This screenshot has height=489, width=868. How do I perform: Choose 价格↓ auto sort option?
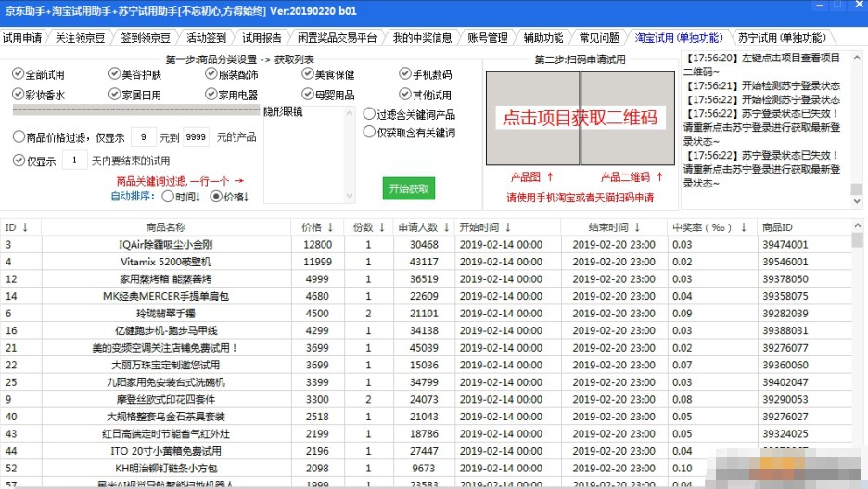click(216, 197)
